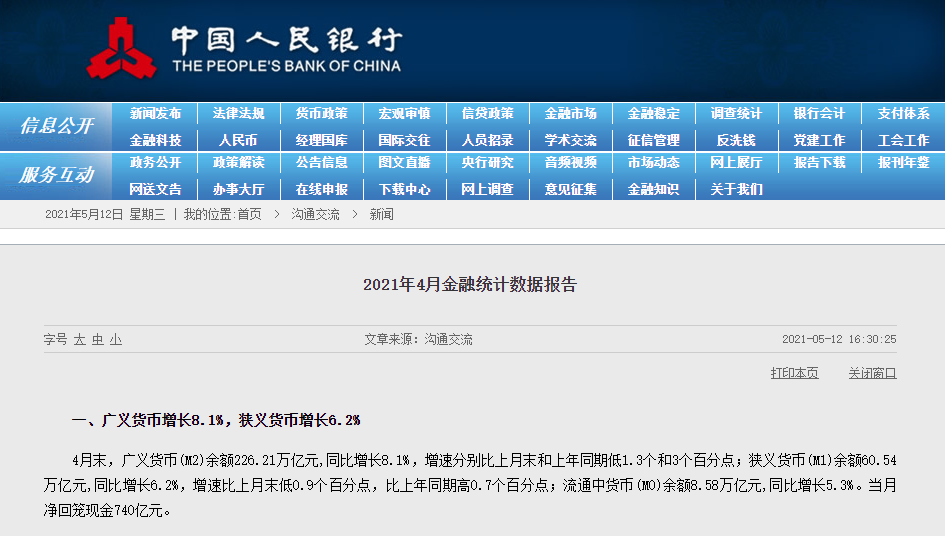Open 关于我们 page
The height and width of the screenshot is (536, 945).
[736, 189]
